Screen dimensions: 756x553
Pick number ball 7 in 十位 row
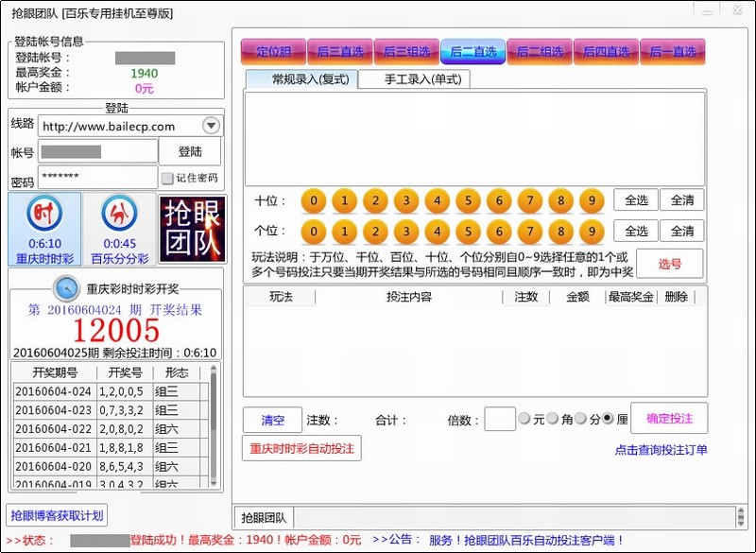pyautogui.click(x=530, y=200)
